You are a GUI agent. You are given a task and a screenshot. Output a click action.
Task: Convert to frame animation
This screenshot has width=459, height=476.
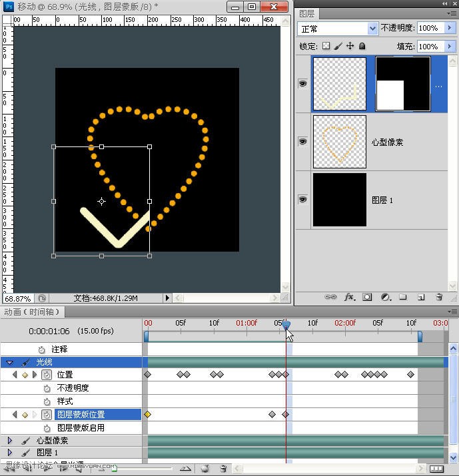click(x=436, y=469)
